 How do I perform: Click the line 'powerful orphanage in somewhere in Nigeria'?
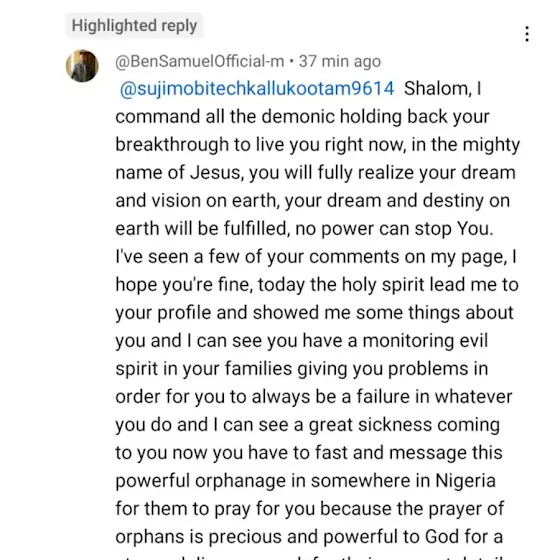point(305,481)
